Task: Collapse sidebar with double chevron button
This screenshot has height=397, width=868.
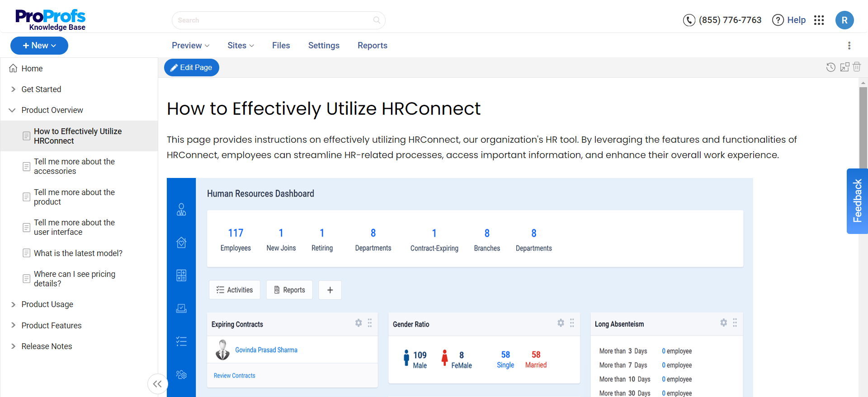Action: [x=157, y=384]
